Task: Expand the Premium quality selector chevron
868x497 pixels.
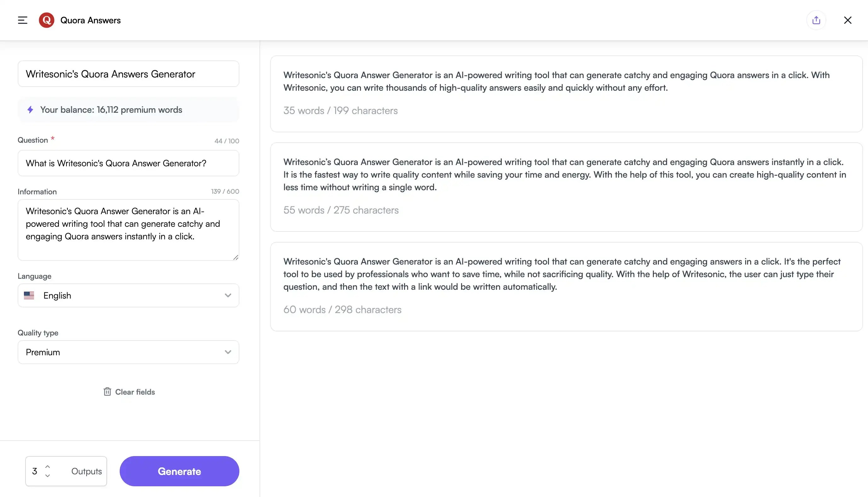Action: [228, 352]
